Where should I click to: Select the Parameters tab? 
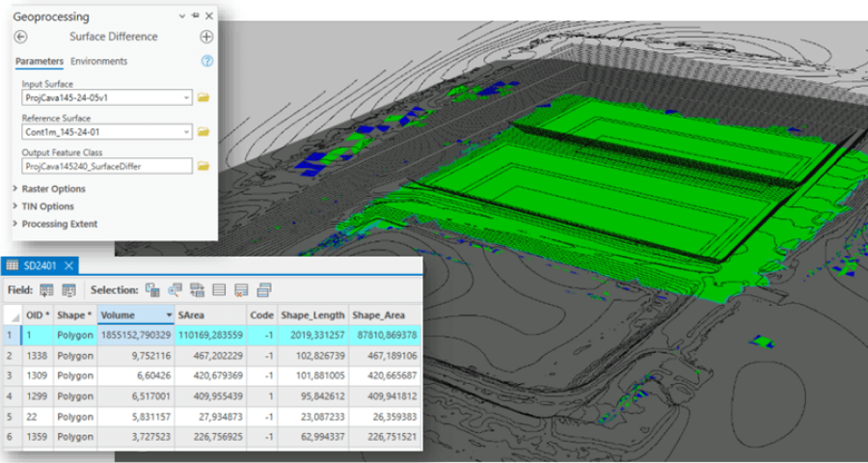pos(40,61)
